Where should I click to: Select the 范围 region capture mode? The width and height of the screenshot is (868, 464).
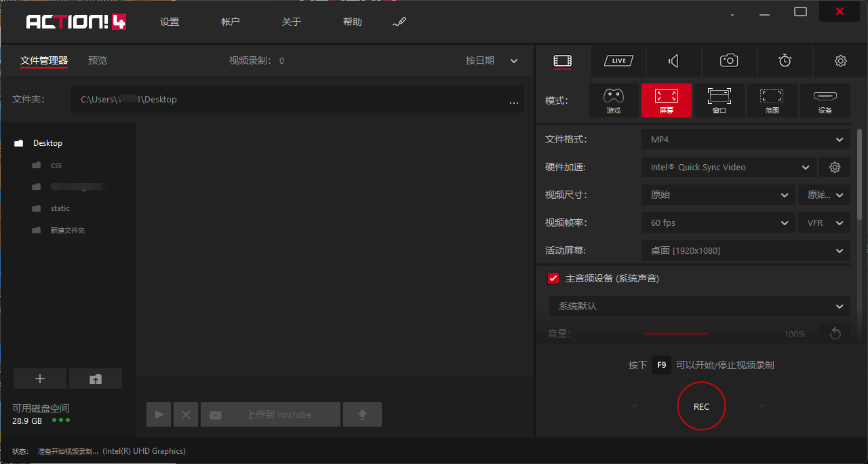pyautogui.click(x=772, y=100)
